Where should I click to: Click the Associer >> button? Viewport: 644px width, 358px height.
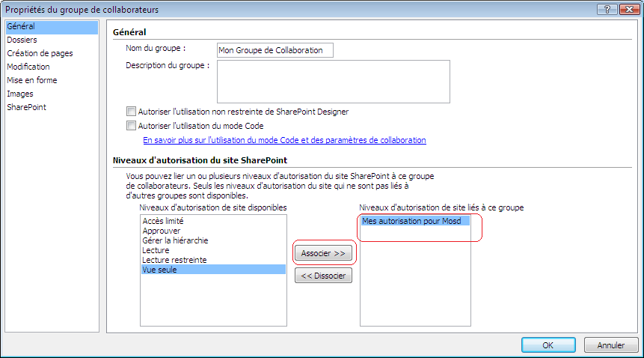point(323,254)
